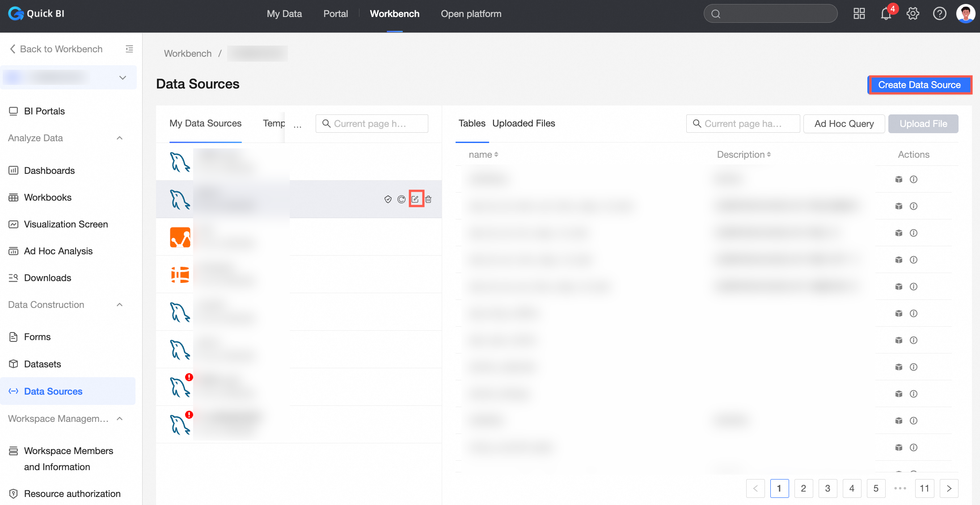This screenshot has height=505, width=980.
Task: Open the apps grid icon in header
Action: pos(859,14)
